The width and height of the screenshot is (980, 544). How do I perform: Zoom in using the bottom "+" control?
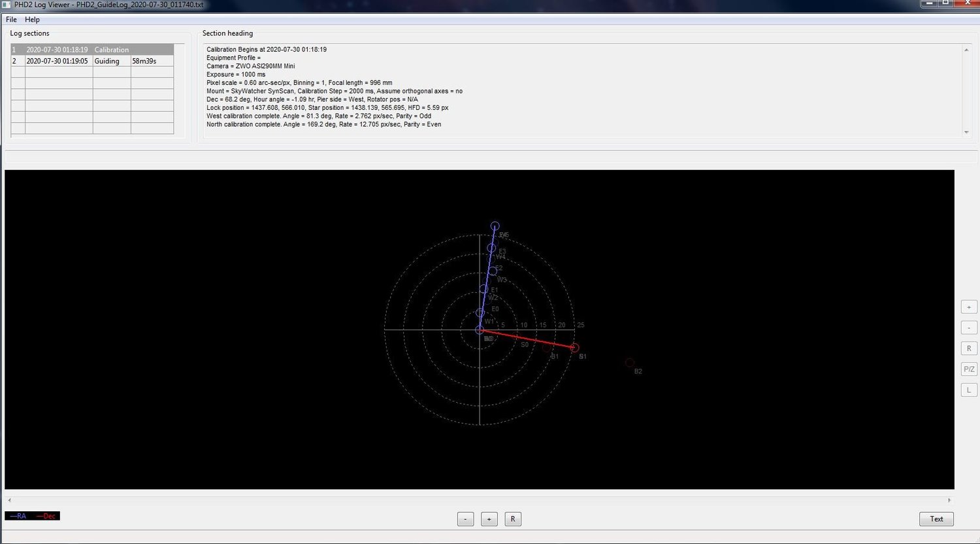[x=489, y=518]
